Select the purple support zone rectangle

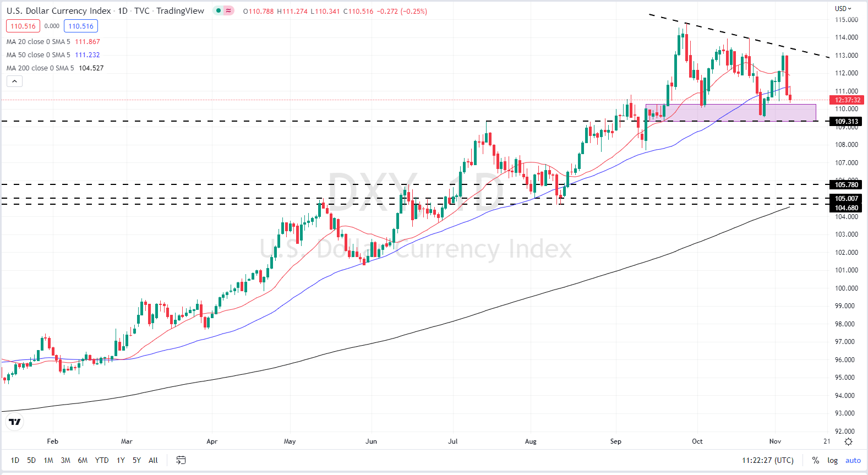[x=731, y=112]
